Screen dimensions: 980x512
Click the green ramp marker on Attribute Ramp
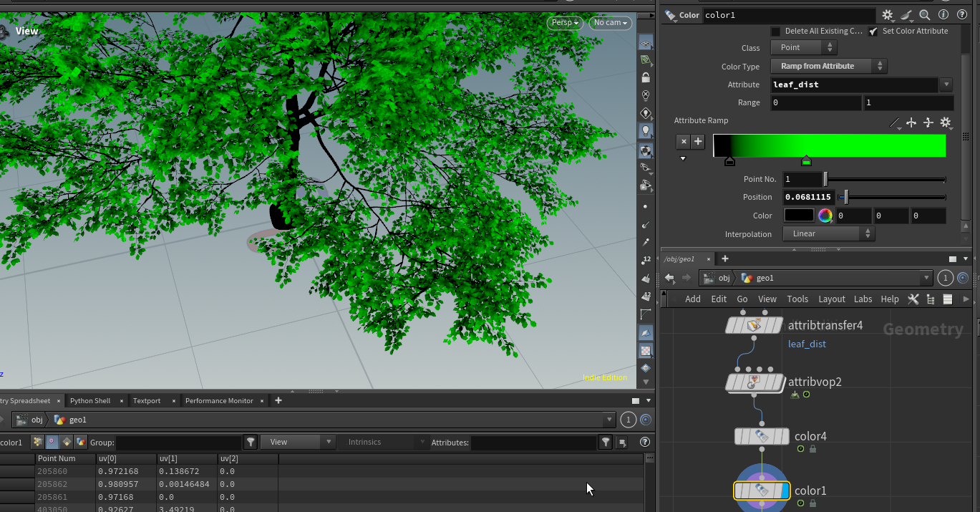[806, 161]
